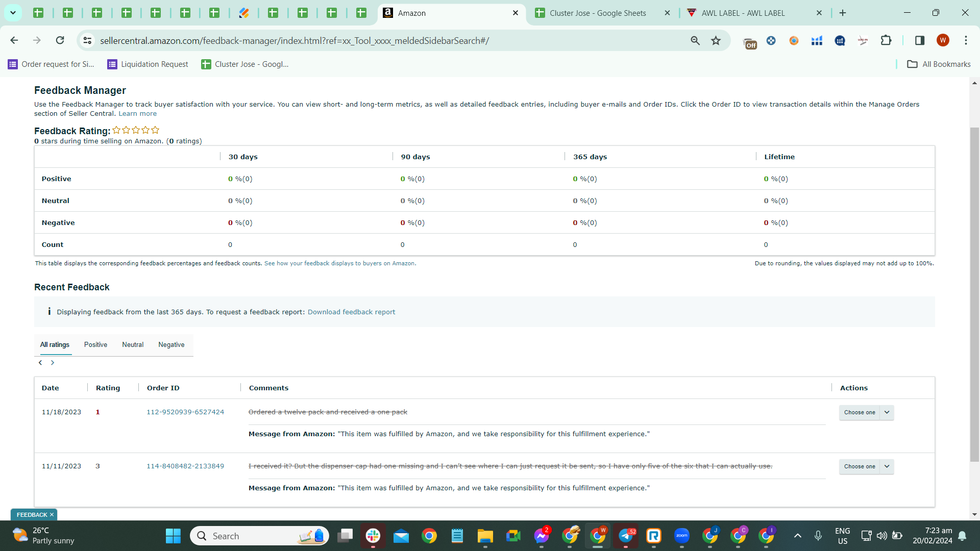This screenshot has height=551, width=980.
Task: Go to next feedback page arrow
Action: point(53,363)
